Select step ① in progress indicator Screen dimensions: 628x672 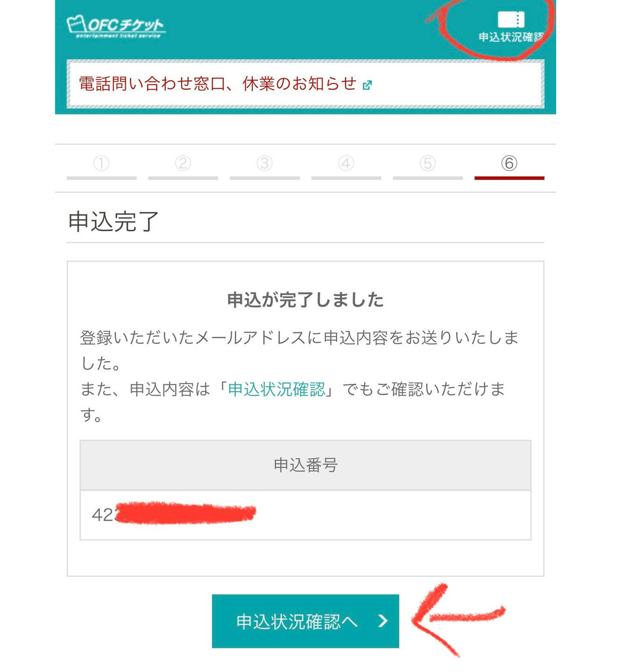tap(101, 163)
